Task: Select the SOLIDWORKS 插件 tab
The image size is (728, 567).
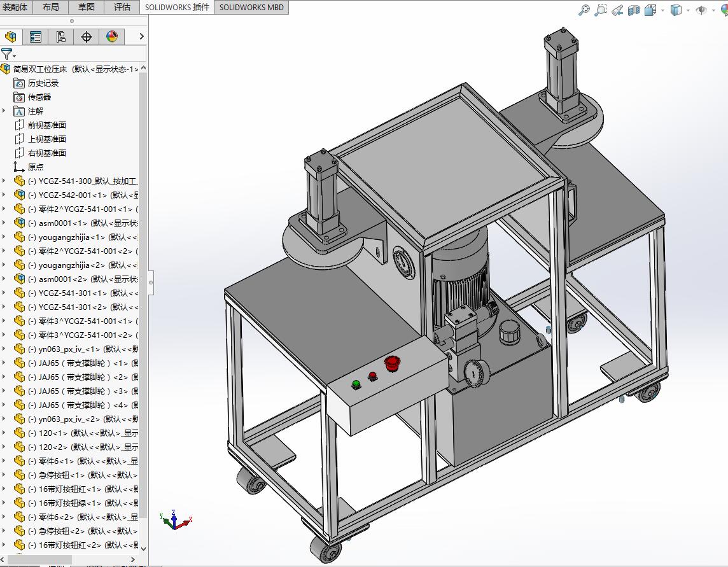Action: [177, 8]
